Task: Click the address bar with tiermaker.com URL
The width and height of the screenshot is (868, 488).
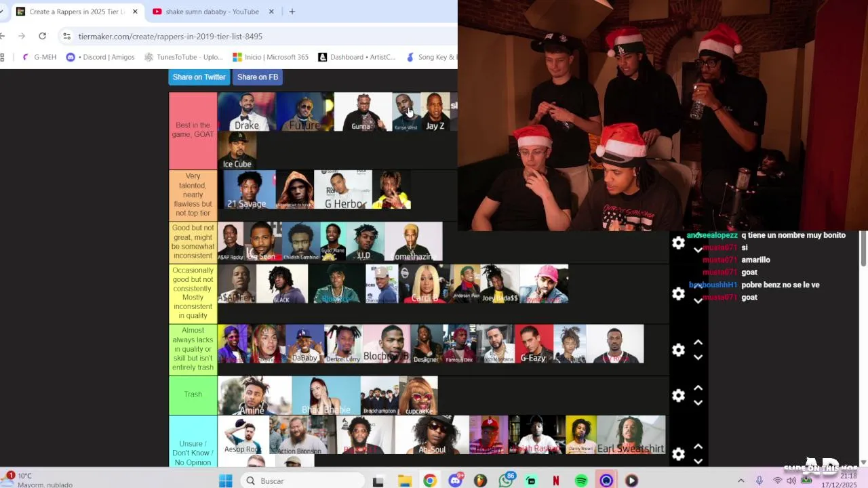Action: tap(258, 36)
